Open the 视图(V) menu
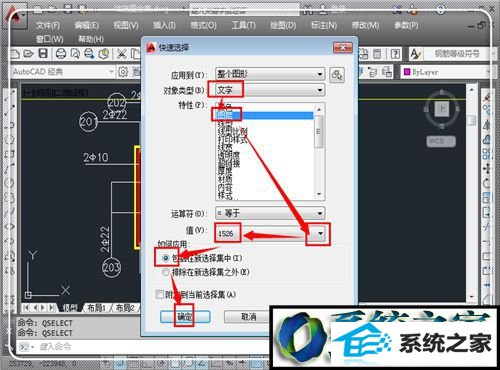This screenshot has height=370, width=500. (x=126, y=25)
